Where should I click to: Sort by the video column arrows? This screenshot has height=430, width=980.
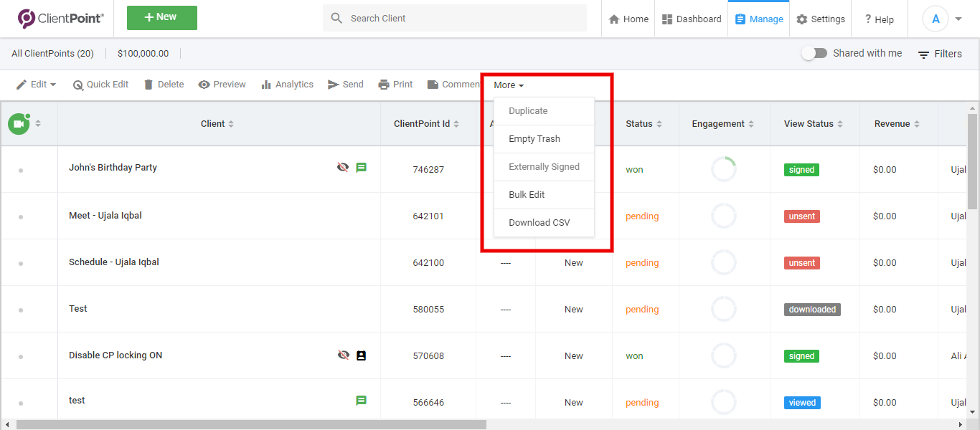38,124
